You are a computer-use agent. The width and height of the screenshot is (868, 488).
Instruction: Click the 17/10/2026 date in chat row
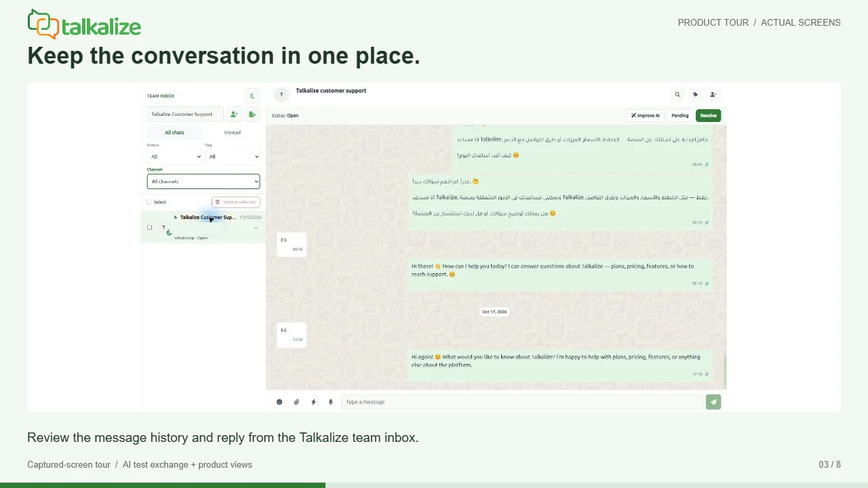(250, 218)
